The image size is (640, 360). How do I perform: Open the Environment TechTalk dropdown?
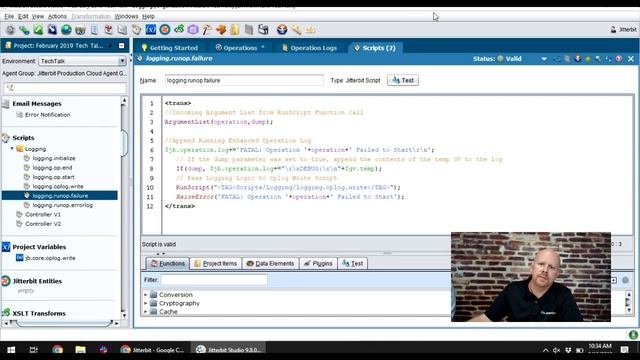coord(122,61)
